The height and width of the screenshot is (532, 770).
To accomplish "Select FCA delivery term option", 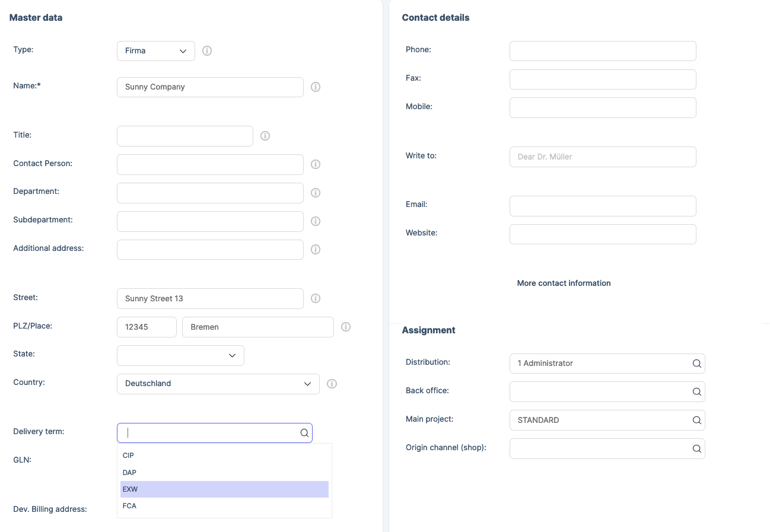I will click(224, 506).
